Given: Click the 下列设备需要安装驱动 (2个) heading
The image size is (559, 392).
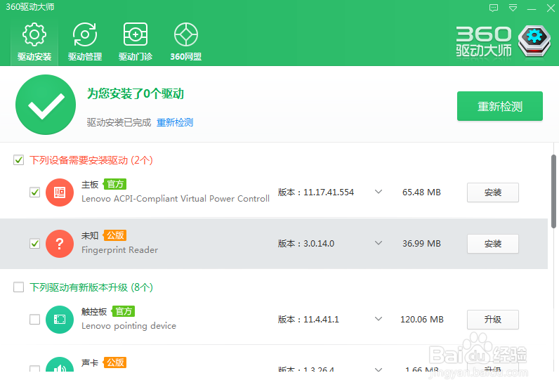Looking at the screenshot, I should click(91, 160).
